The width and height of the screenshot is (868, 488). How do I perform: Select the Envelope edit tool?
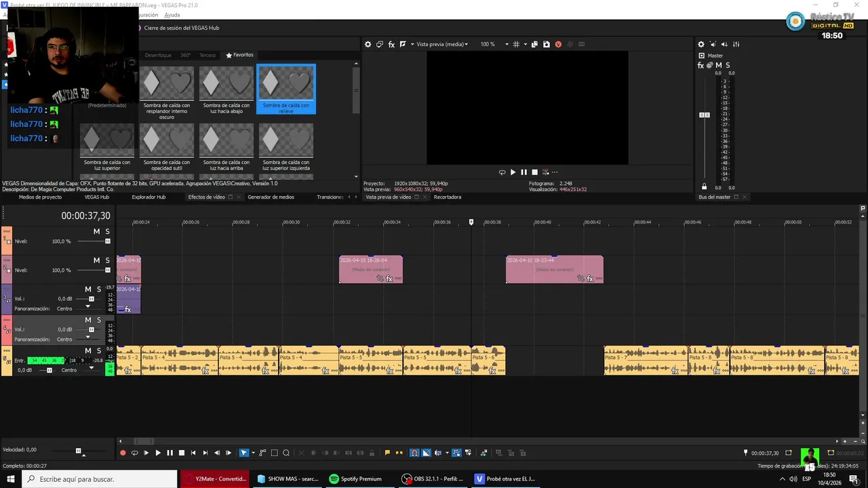pyautogui.click(x=262, y=453)
